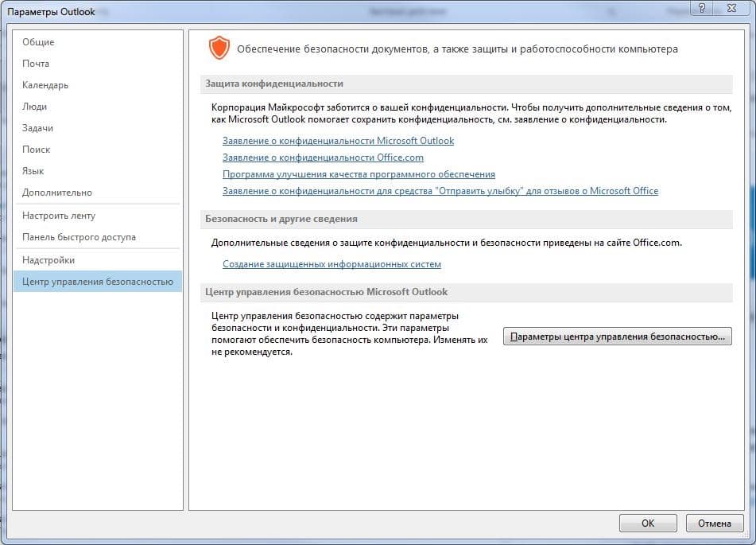Screen dimensions: 756x545
Task: Go to the Поиск settings
Action: point(98,150)
